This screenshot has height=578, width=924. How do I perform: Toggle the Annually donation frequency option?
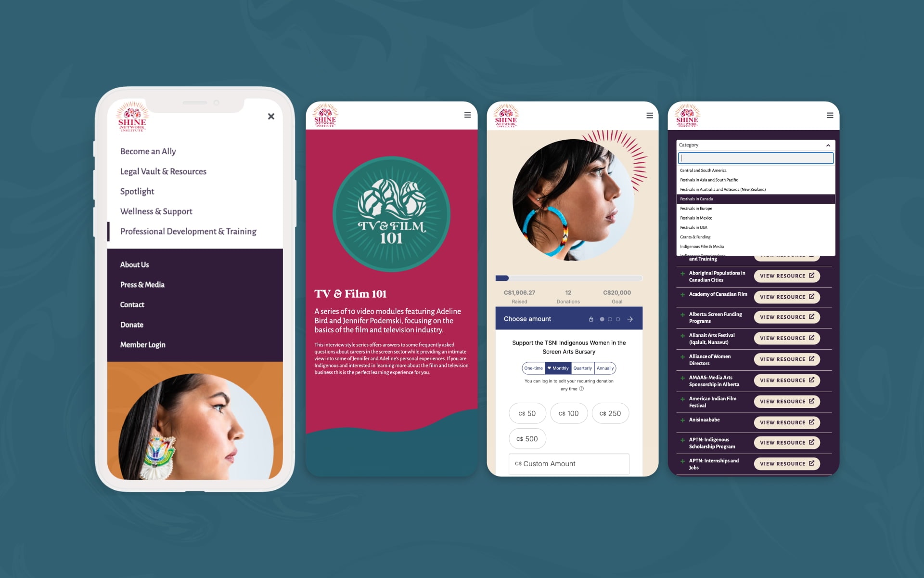[605, 368]
